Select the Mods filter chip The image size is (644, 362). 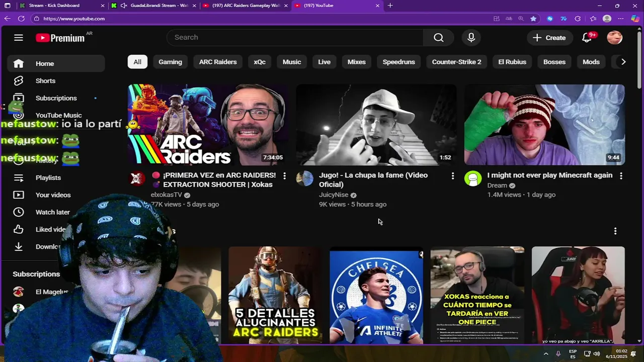pyautogui.click(x=591, y=62)
